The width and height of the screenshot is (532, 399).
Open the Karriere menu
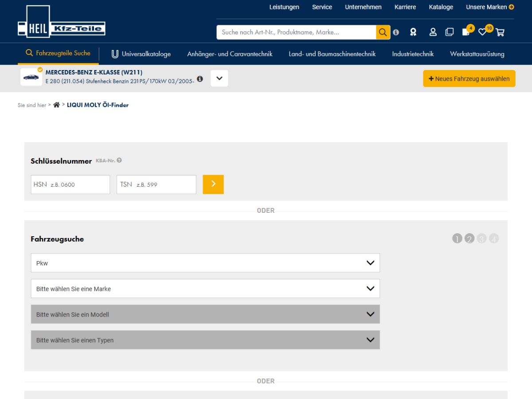point(405,7)
